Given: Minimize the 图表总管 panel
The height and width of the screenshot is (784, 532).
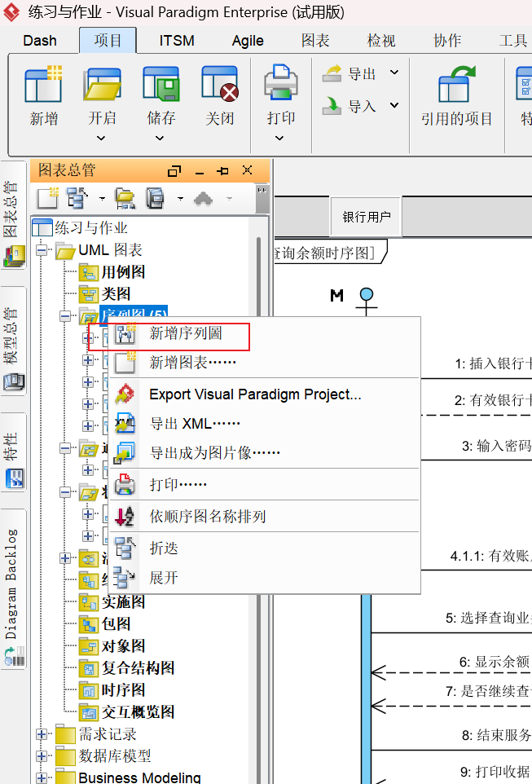Looking at the screenshot, I should click(200, 173).
